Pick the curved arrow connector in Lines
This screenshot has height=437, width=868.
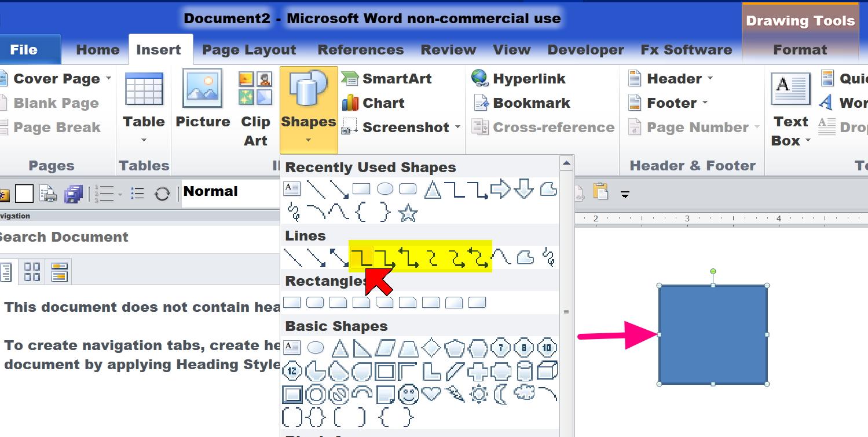[x=456, y=257]
